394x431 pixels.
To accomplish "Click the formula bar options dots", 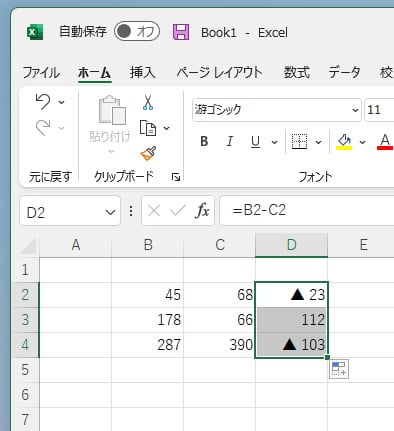I will click(x=131, y=211).
